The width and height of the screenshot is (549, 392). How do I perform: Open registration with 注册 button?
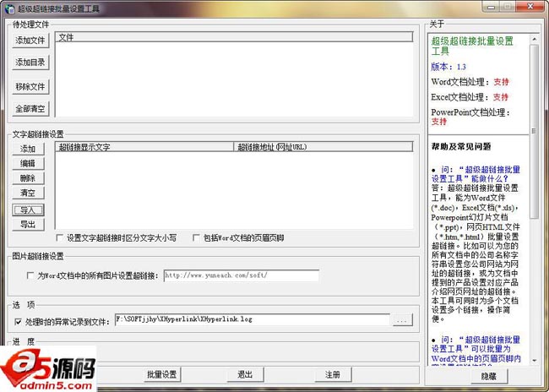pyautogui.click(x=332, y=374)
